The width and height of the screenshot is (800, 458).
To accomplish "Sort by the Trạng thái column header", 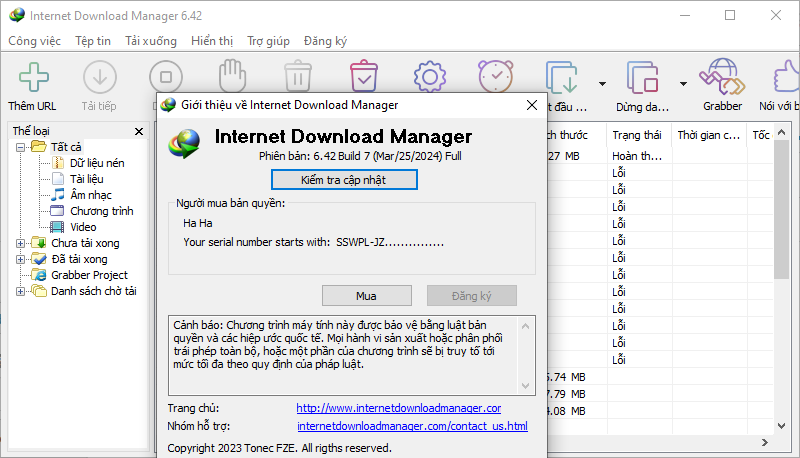I will tap(639, 135).
